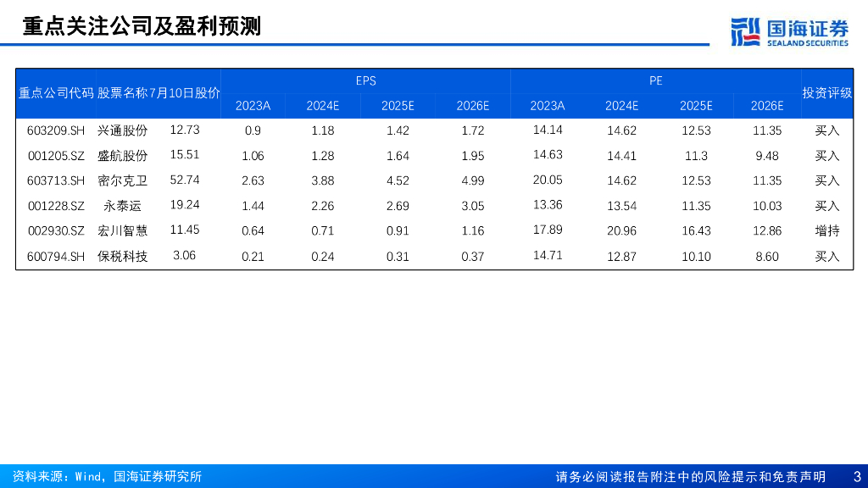The image size is (868, 488).
Task: Click 宏川智慧 2024E PE value 20.96
Action: (621, 231)
